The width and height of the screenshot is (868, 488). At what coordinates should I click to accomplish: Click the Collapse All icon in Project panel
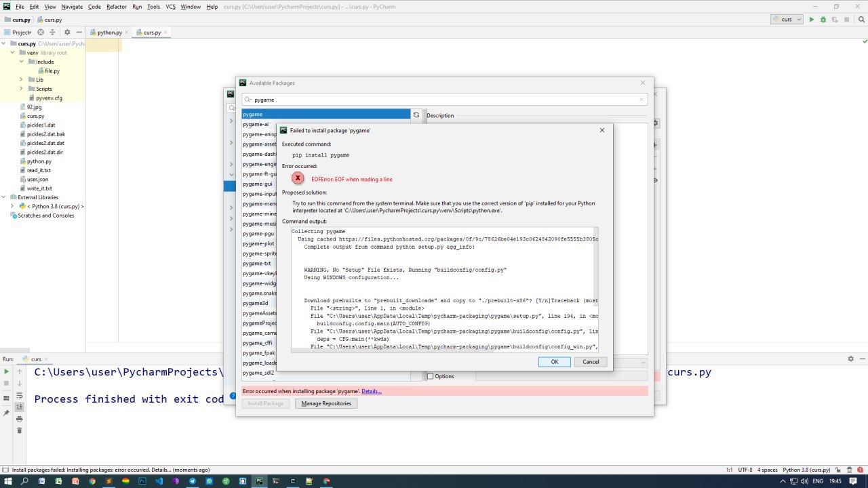click(x=52, y=32)
